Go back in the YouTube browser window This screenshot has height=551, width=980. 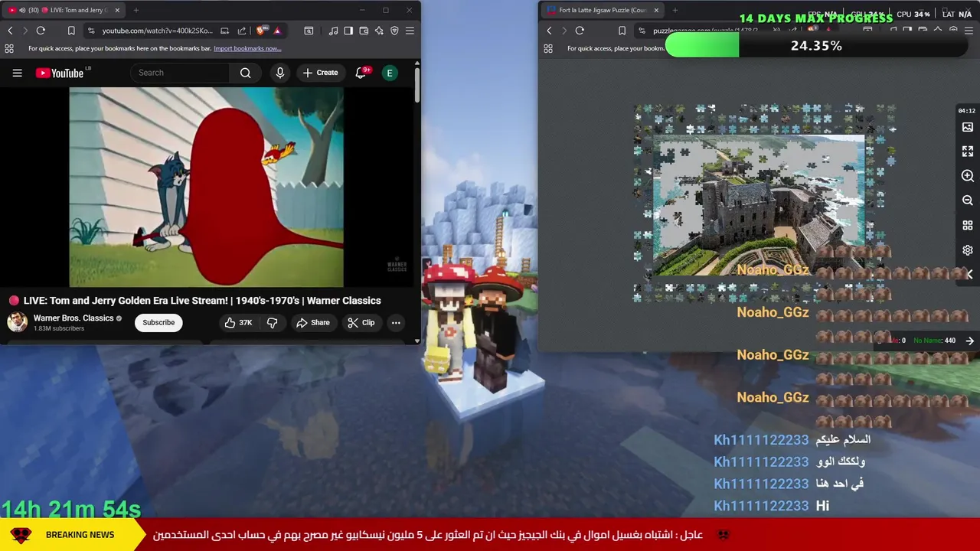[10, 31]
